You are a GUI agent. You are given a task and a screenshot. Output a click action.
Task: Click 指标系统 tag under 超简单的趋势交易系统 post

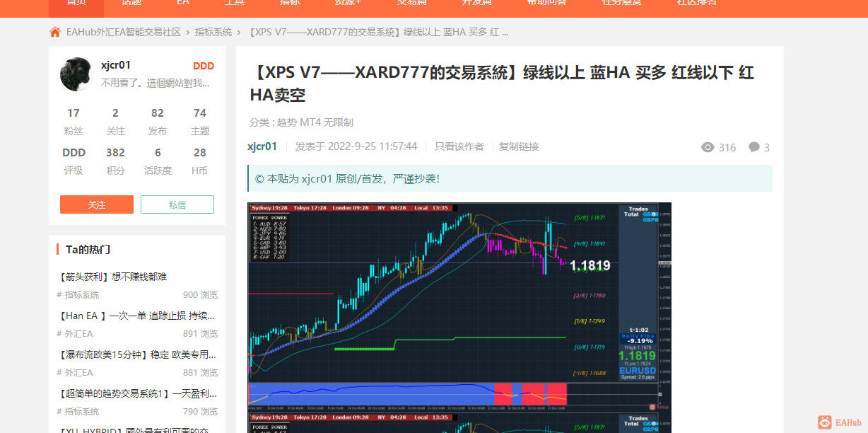click(78, 412)
